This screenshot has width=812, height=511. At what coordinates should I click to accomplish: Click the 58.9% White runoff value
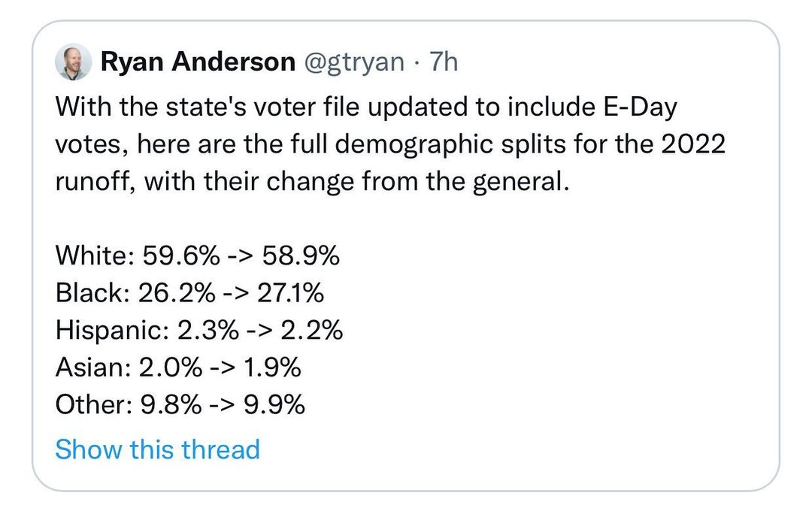point(301,256)
